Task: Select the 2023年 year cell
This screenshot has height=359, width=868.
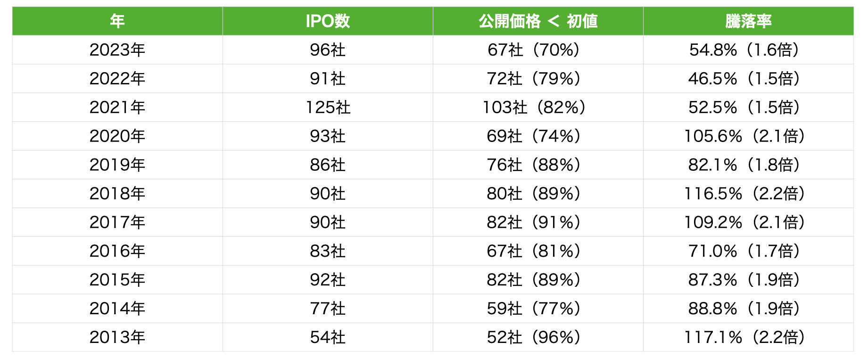Action: [x=117, y=50]
